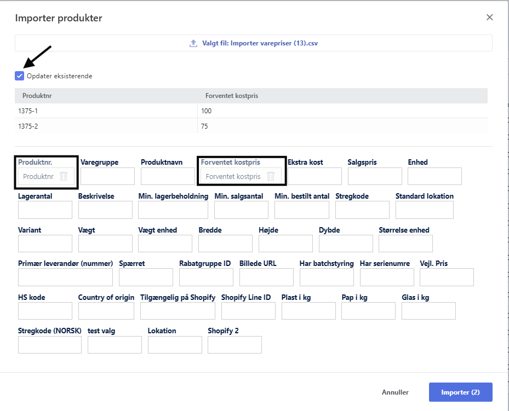The width and height of the screenshot is (509, 411).
Task: Select the Vejl. Pris mapping field
Action: click(446, 277)
